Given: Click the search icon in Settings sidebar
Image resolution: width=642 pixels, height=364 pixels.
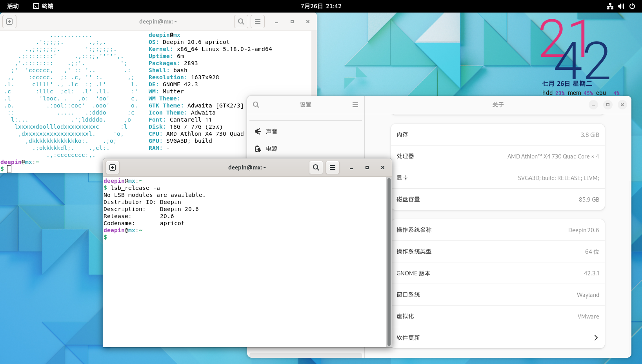Looking at the screenshot, I should coord(256,105).
